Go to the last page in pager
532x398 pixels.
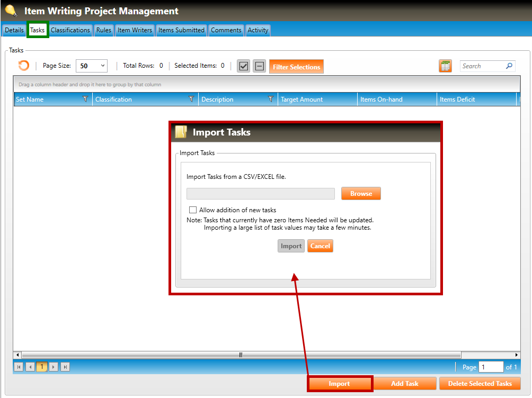[65, 367]
